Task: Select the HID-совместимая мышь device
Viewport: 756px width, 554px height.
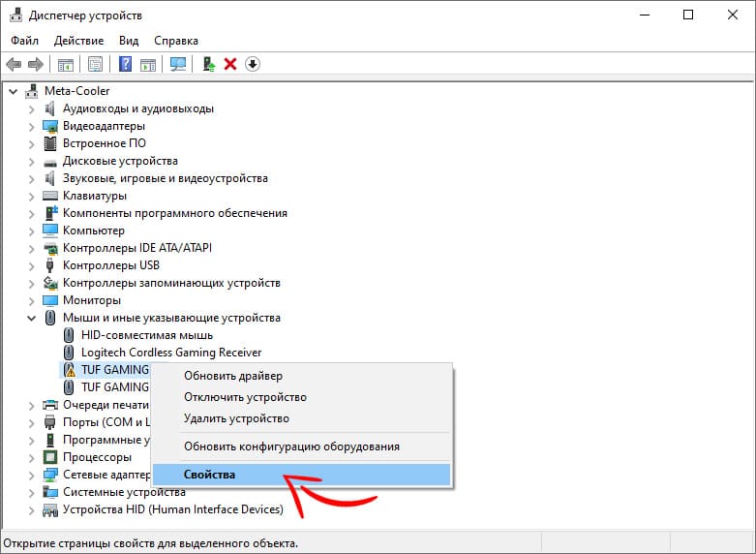Action: point(146,335)
